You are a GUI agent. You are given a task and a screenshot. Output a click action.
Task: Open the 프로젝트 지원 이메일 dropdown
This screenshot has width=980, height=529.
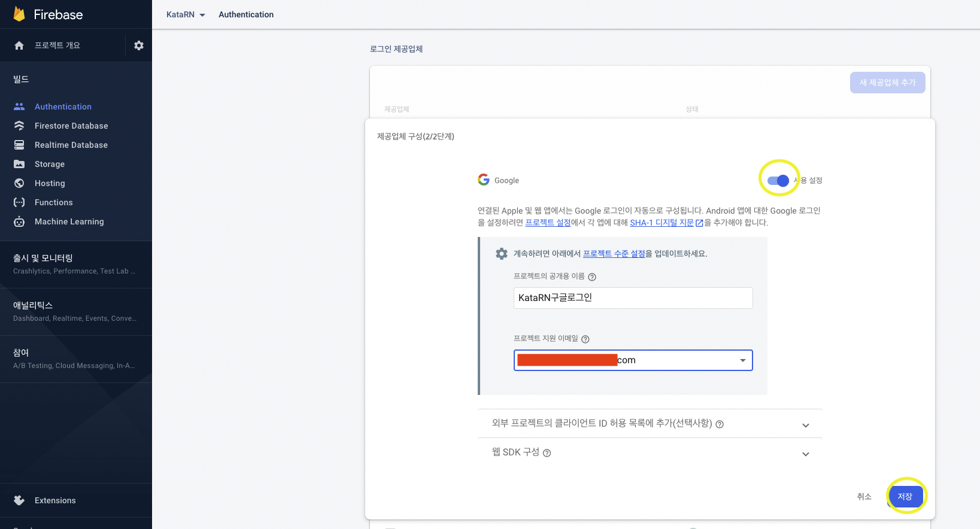633,360
